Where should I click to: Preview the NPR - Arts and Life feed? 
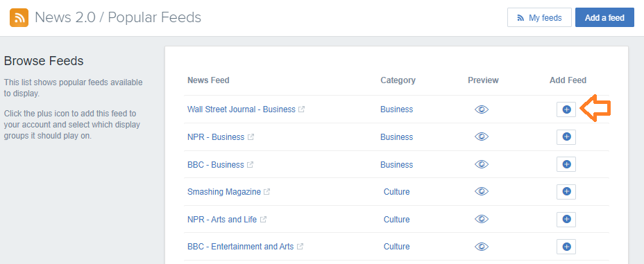pyautogui.click(x=482, y=220)
